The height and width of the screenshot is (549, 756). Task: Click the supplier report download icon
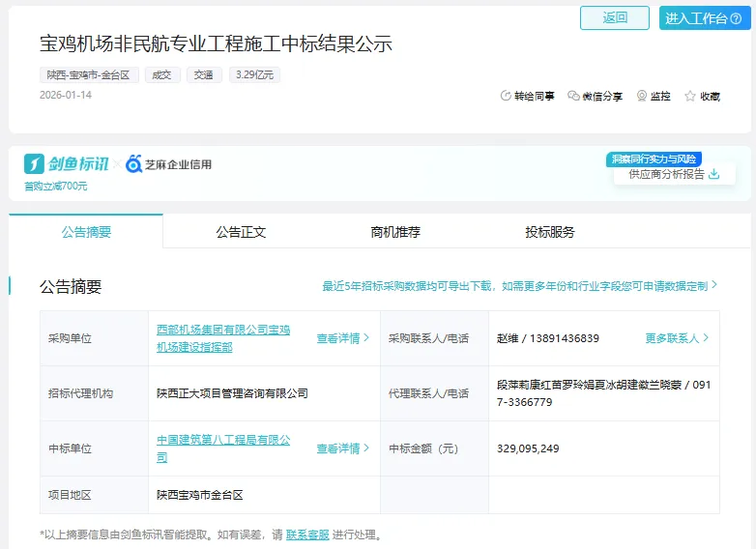click(x=714, y=174)
